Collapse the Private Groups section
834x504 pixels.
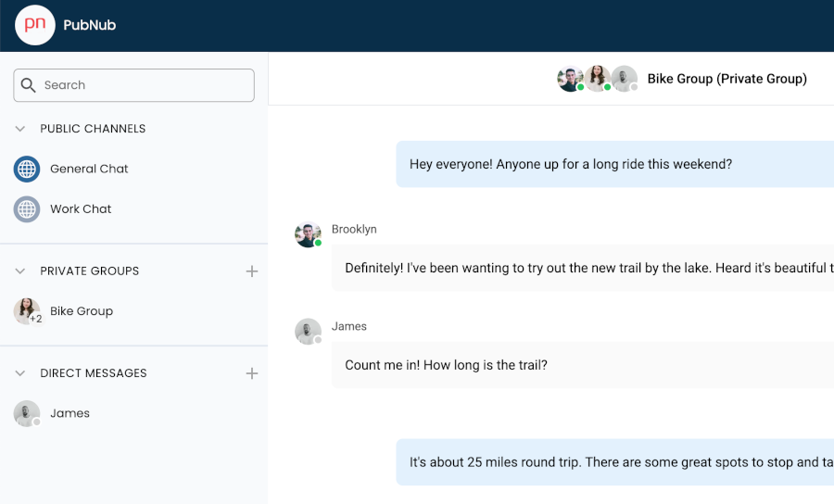coord(20,271)
